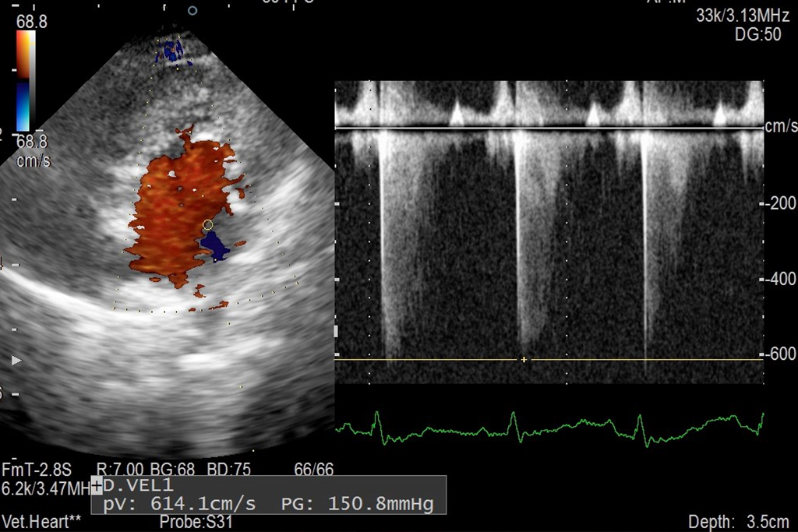Click the PG 150.8mmHg pressure gradient value

[357, 504]
